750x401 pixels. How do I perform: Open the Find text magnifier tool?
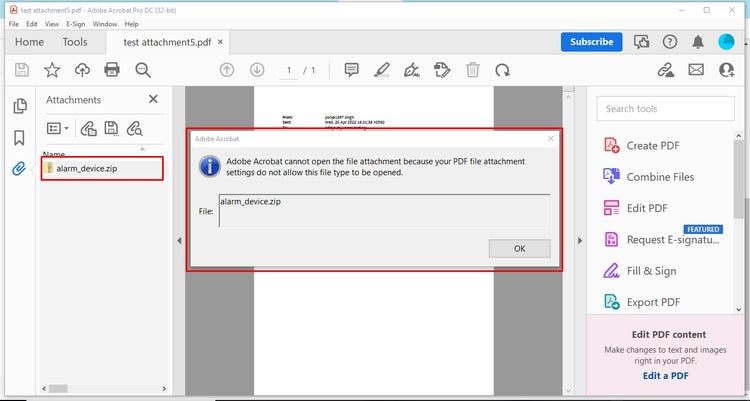tap(143, 70)
